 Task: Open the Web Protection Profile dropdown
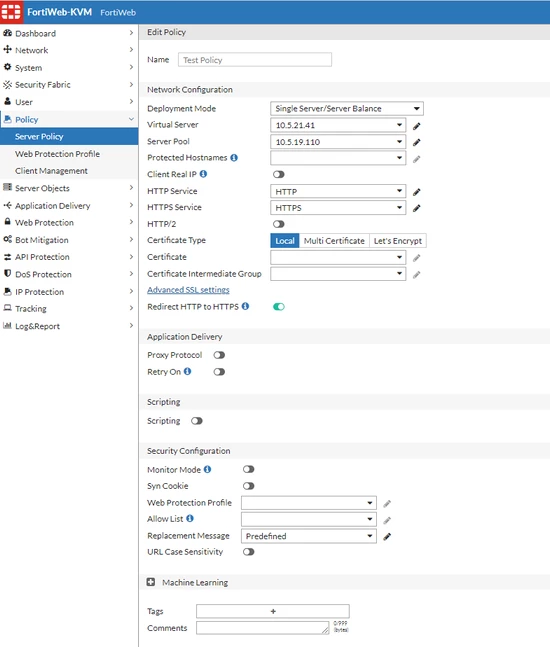click(309, 503)
